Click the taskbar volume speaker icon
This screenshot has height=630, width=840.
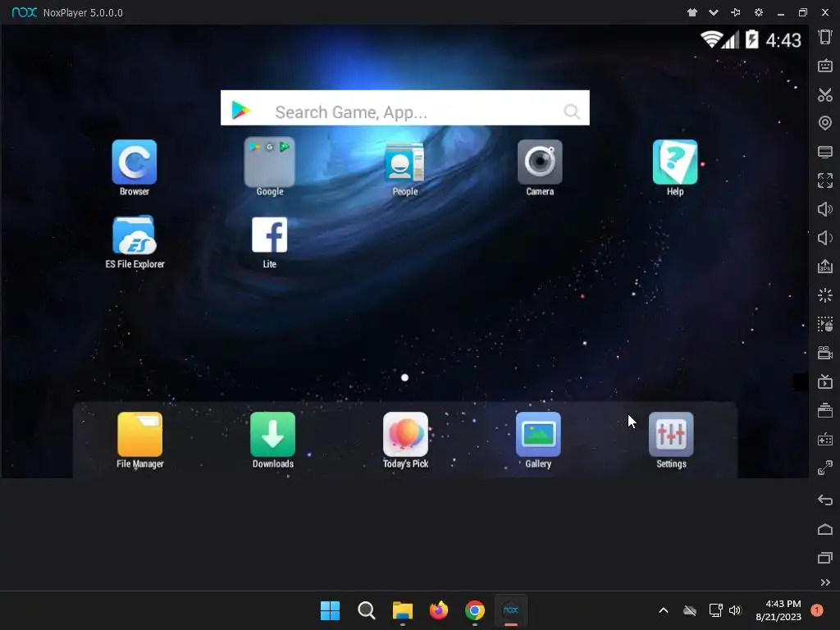[735, 610]
